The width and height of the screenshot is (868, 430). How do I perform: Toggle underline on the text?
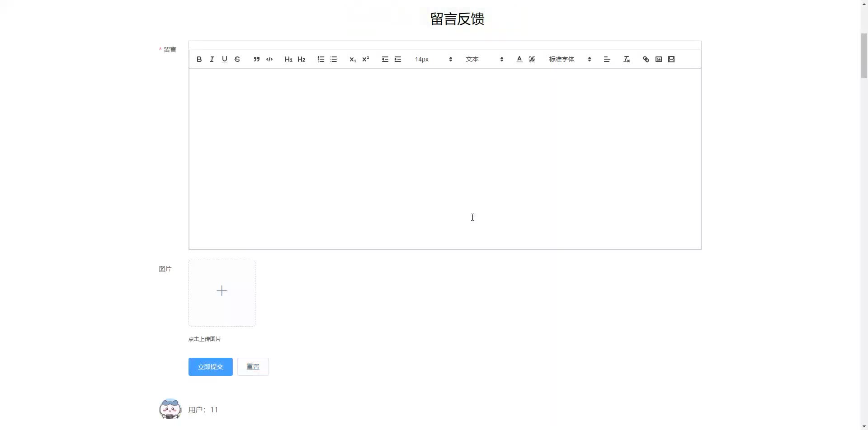(x=224, y=59)
